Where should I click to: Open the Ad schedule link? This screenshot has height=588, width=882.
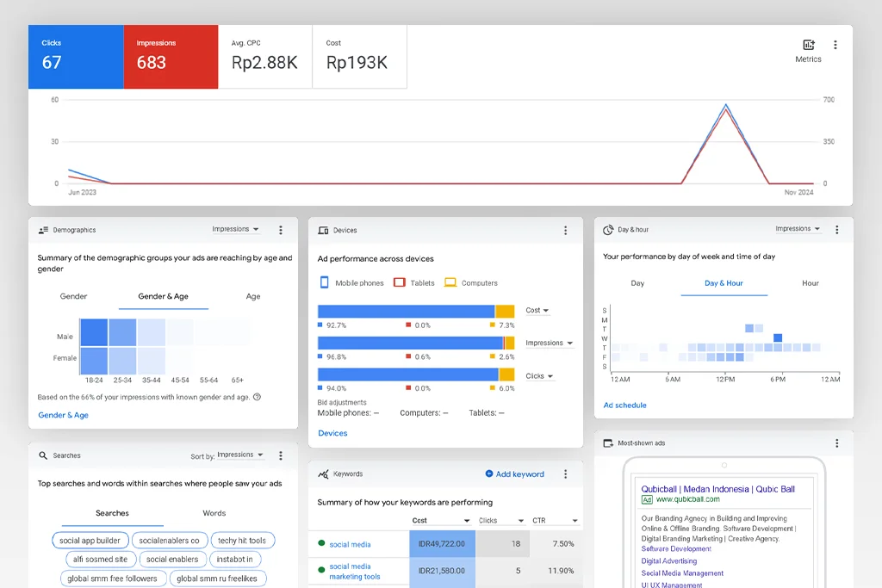(624, 405)
